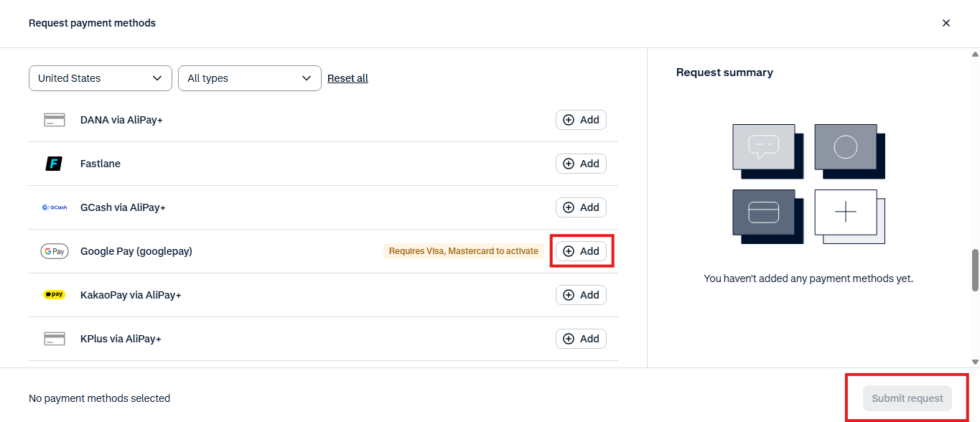Open the United States country dropdown
The width and height of the screenshot is (980, 422).
tap(101, 78)
